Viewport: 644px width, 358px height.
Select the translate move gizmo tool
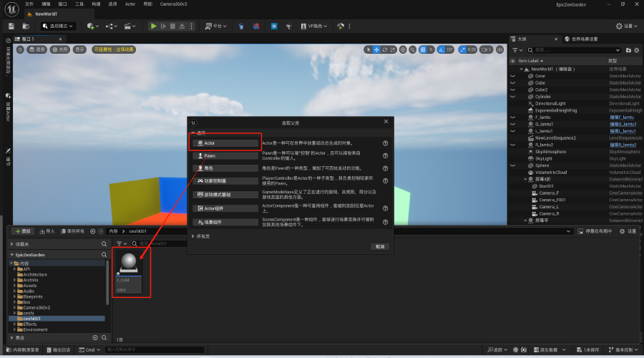point(376,49)
